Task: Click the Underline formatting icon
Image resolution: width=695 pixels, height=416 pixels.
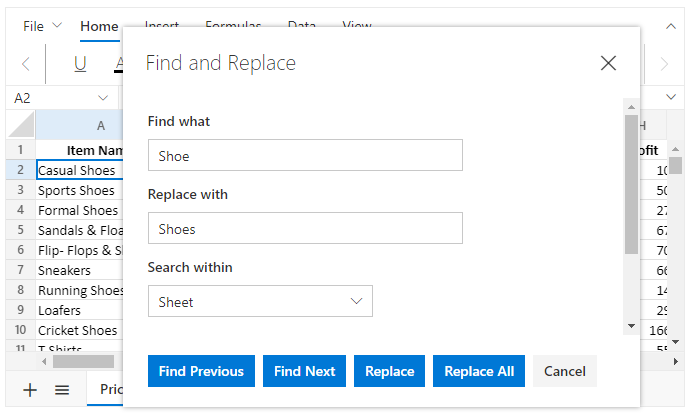Action: 80,64
